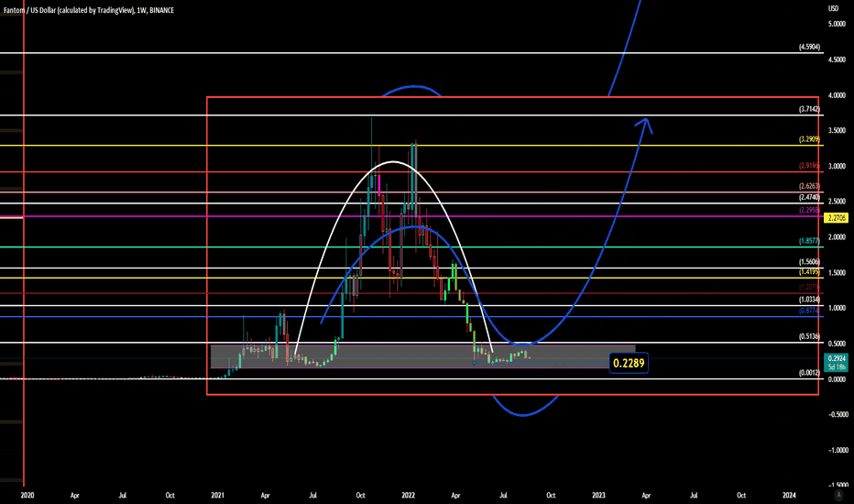Click 5.0000 on the price axis
The height and width of the screenshot is (504, 854).
(838, 25)
